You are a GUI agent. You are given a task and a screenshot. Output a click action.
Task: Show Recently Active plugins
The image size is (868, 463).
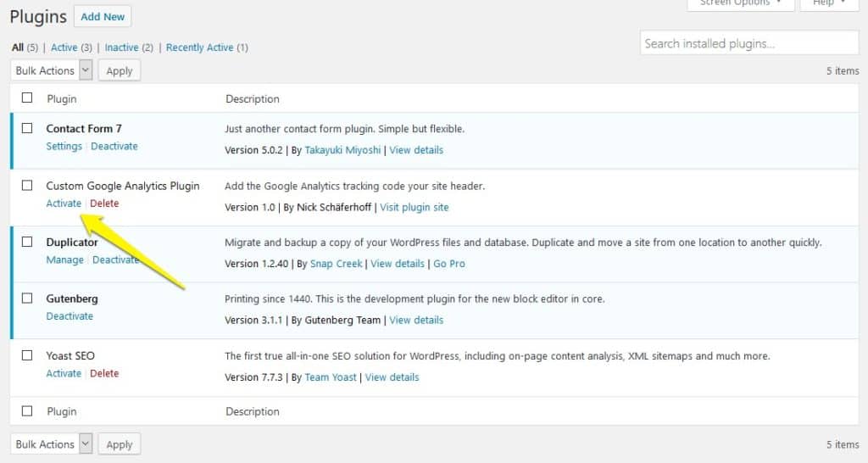click(200, 47)
